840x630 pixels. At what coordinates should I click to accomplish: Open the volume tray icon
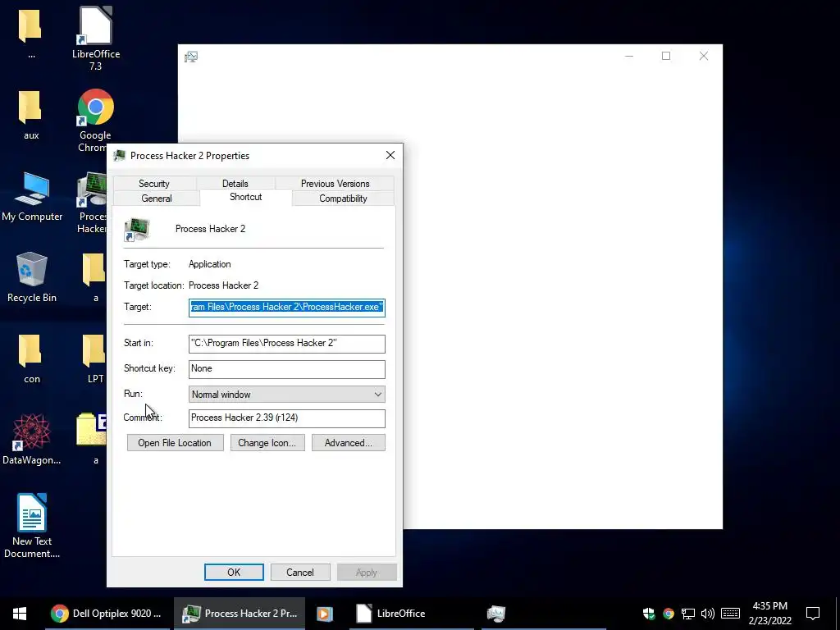[x=708, y=614]
